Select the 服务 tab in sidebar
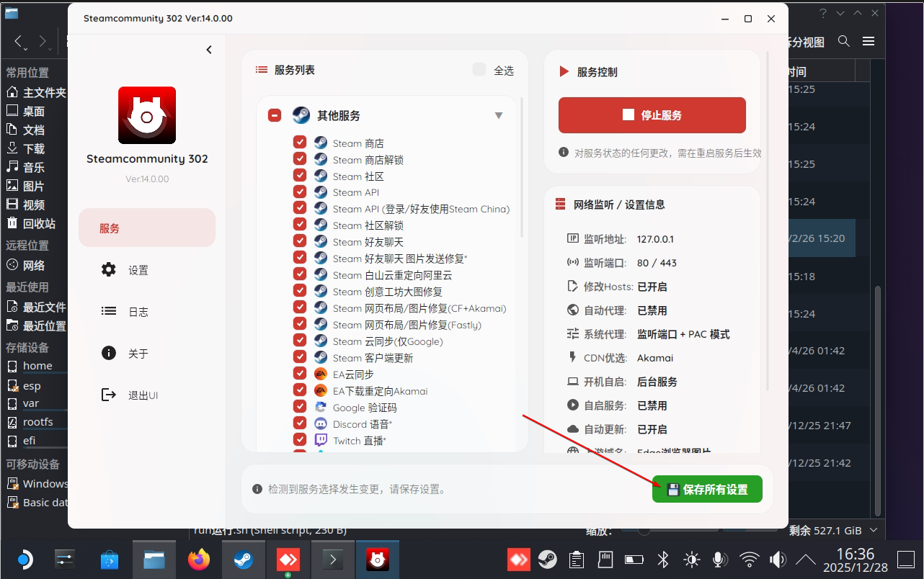 point(147,228)
